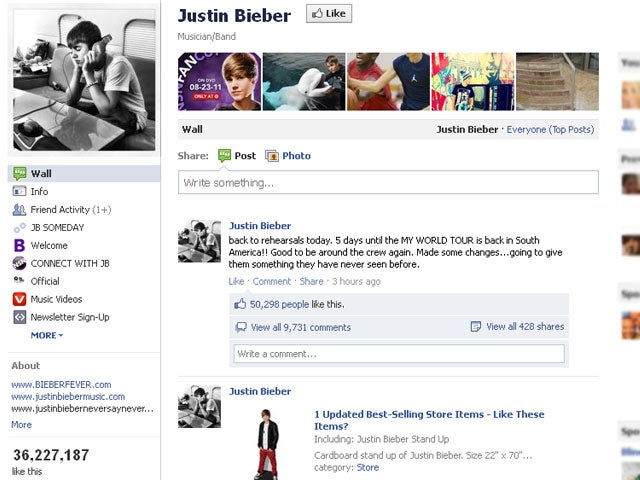Click the CONNECT WITH JB icon
This screenshot has width=640, height=480.
point(19,263)
